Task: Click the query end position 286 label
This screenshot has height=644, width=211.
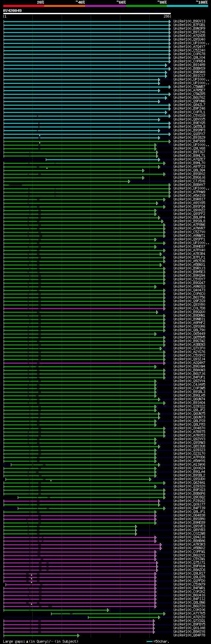Action: pyautogui.click(x=166, y=16)
